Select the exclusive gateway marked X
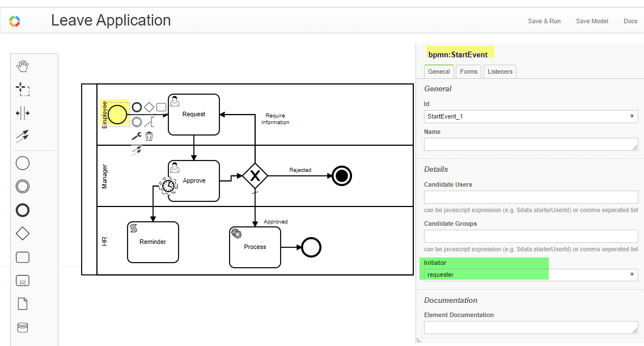The height and width of the screenshot is (346, 644). point(255,176)
